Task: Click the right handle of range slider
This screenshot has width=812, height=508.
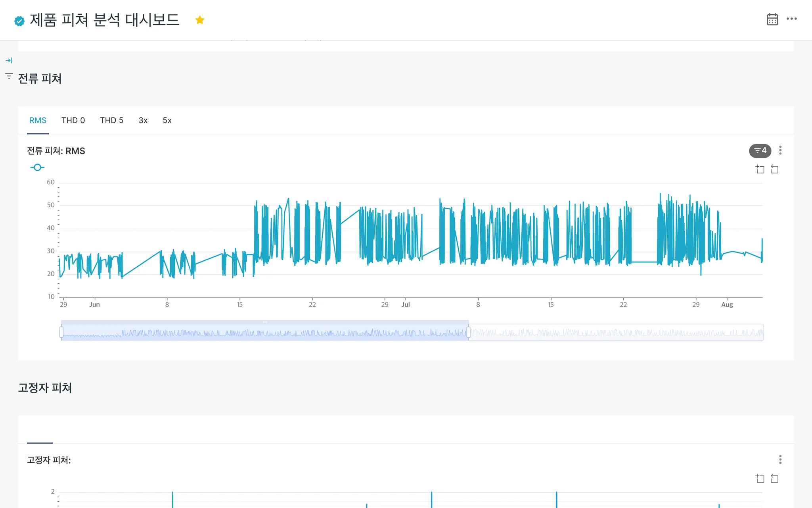Action: [x=468, y=332]
